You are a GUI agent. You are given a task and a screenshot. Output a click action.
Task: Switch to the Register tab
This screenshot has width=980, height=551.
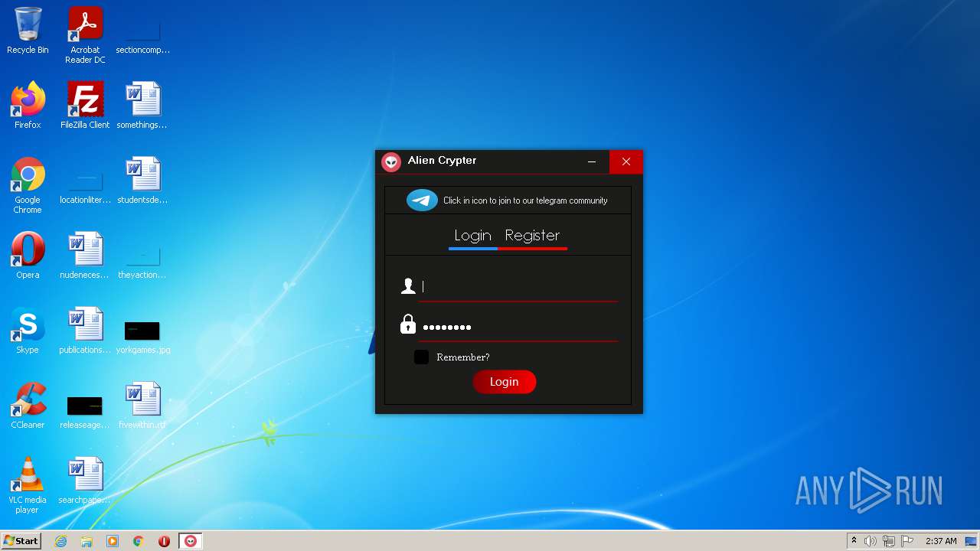[532, 236]
